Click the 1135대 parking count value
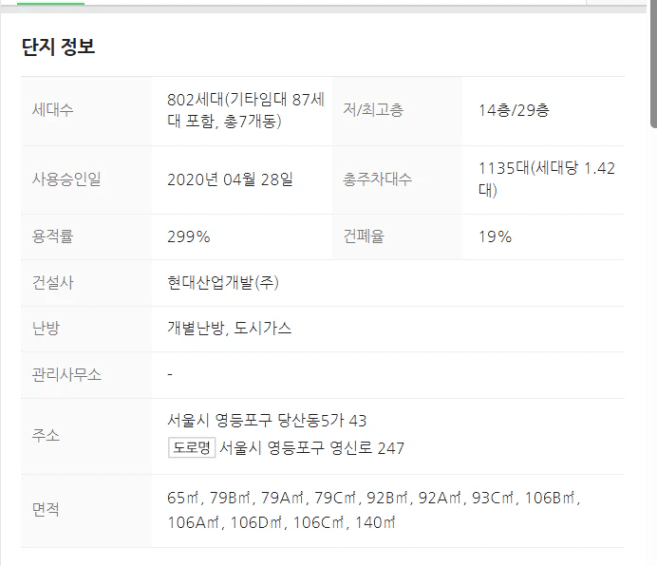 coord(547,179)
